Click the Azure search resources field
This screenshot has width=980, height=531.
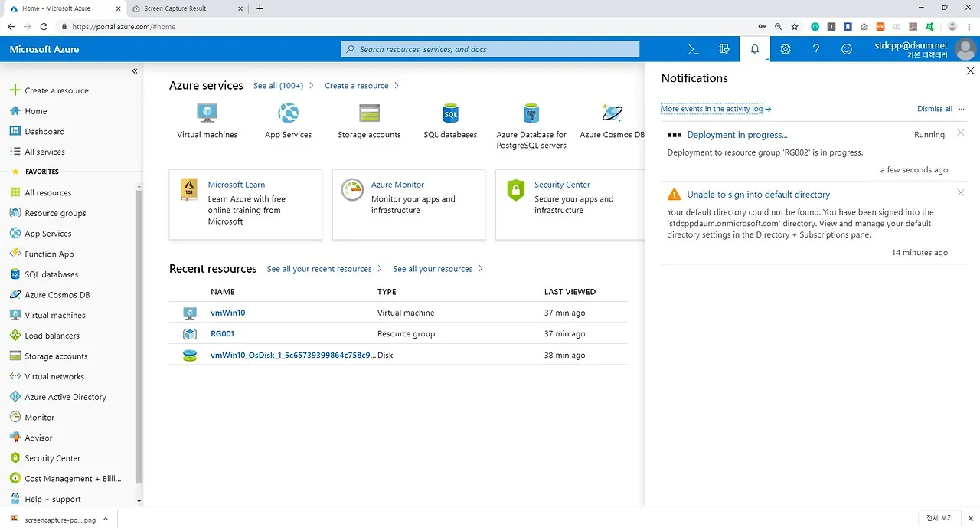pyautogui.click(x=490, y=49)
